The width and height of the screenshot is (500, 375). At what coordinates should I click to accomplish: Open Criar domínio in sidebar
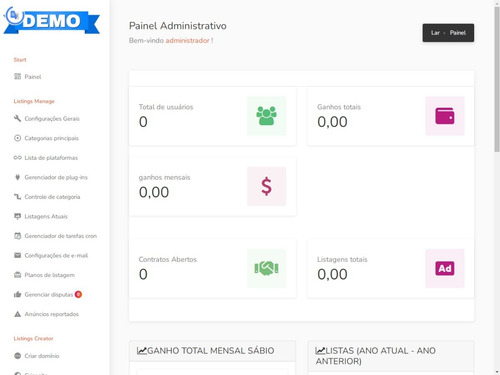(x=42, y=356)
